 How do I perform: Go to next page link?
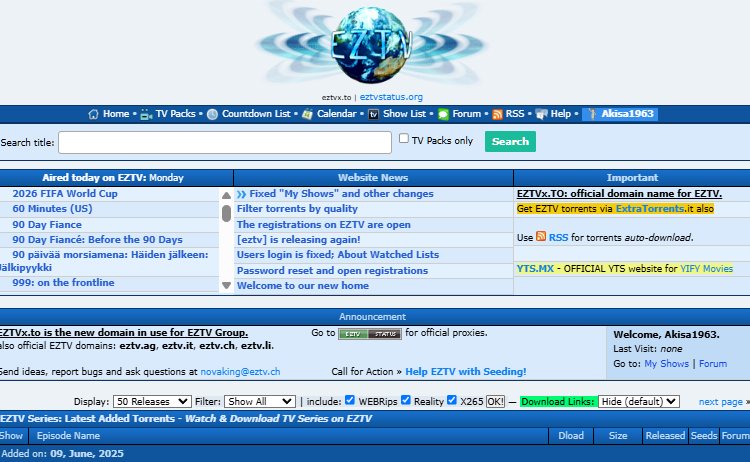click(721, 402)
